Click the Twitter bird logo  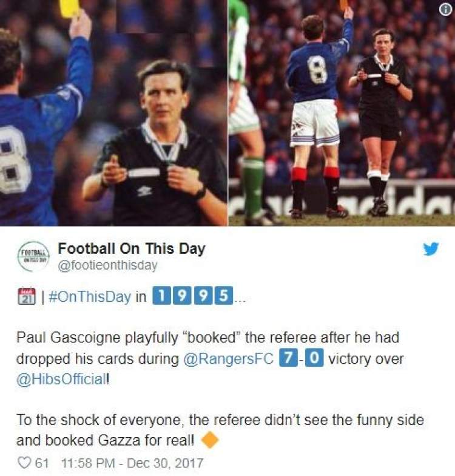pos(431,249)
